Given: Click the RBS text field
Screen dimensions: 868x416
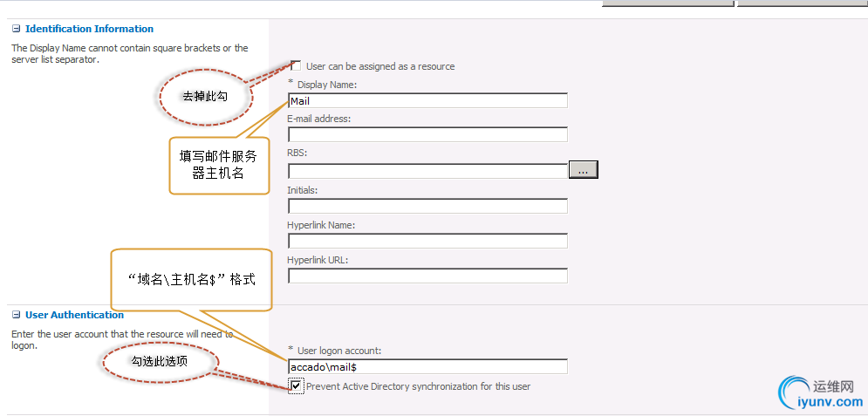Looking at the screenshot, I should [428, 171].
